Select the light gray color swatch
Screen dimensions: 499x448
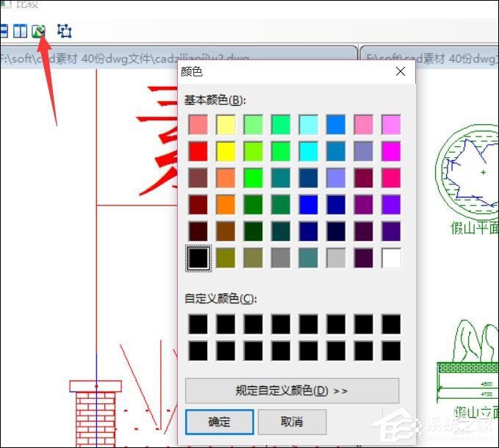point(336,258)
